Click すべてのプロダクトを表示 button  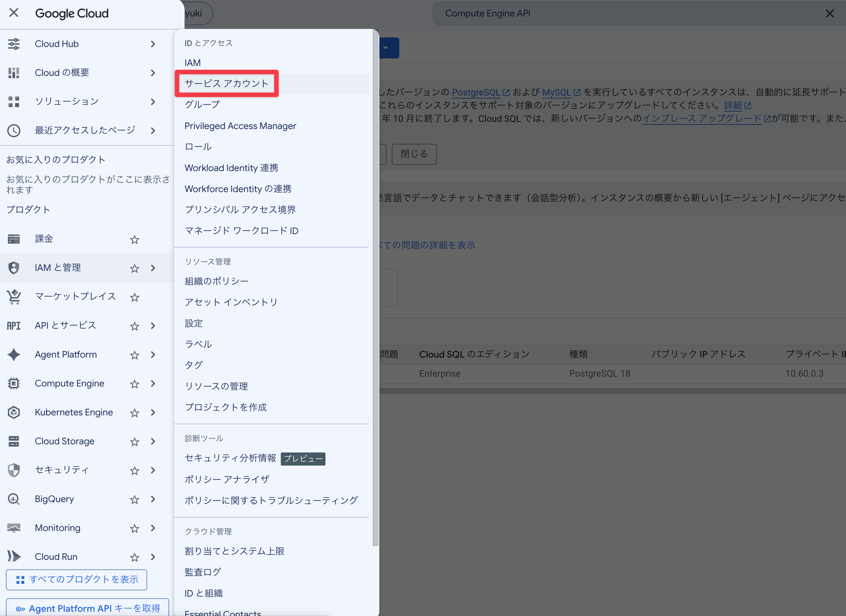click(x=77, y=580)
